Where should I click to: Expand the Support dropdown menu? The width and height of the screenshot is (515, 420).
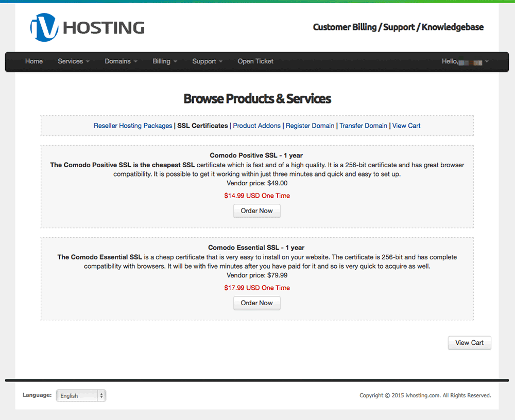(x=207, y=61)
